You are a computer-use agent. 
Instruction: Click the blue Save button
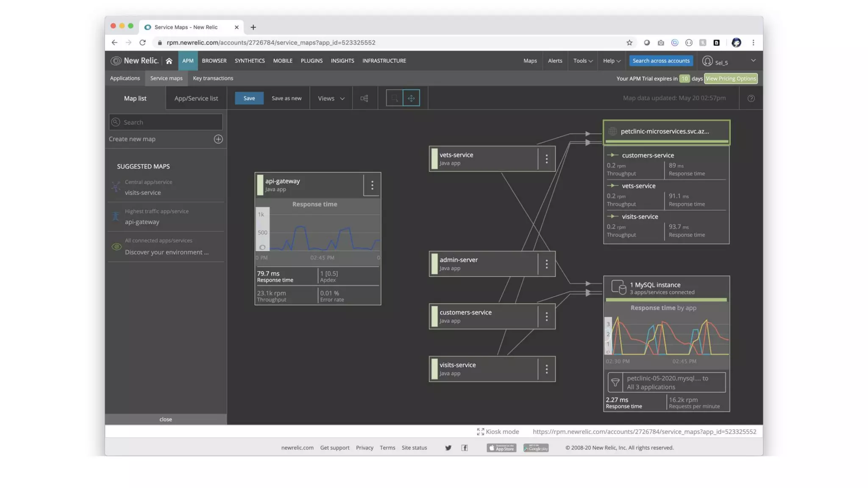(x=249, y=98)
